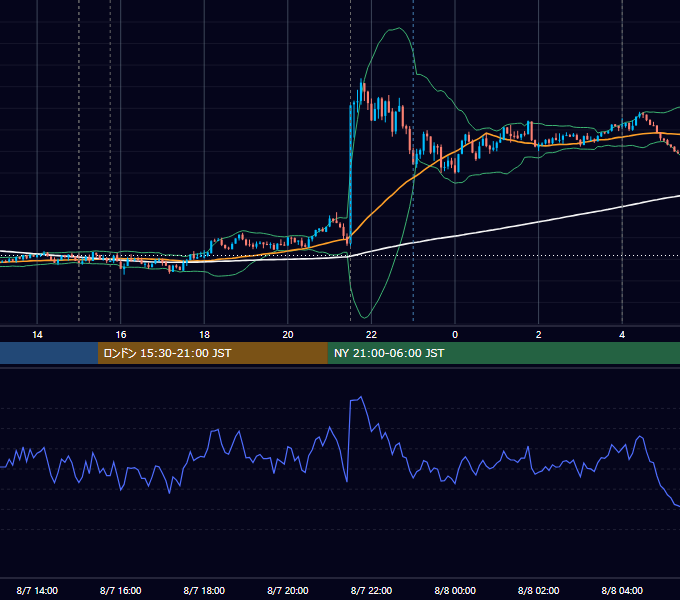
Task: Click hour label 22 on price axis
Action: pos(372,335)
